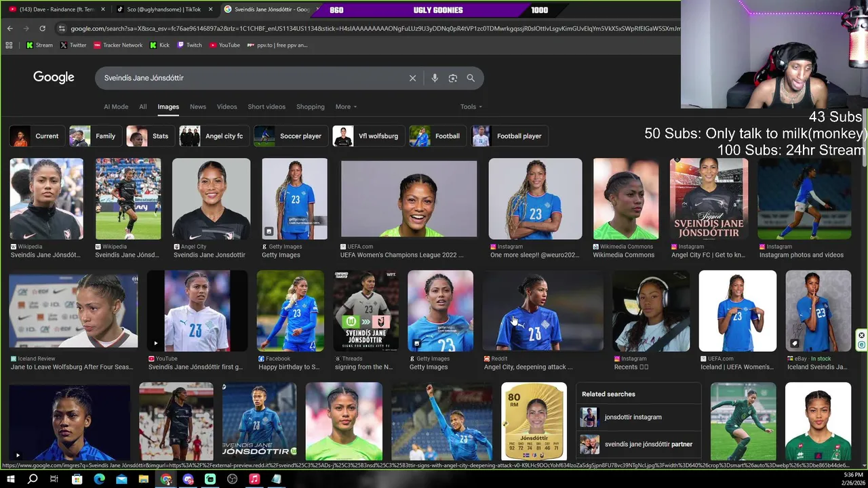Select the Angel city fc filter chip
Viewport: 868px width, 488px height.
coord(214,136)
